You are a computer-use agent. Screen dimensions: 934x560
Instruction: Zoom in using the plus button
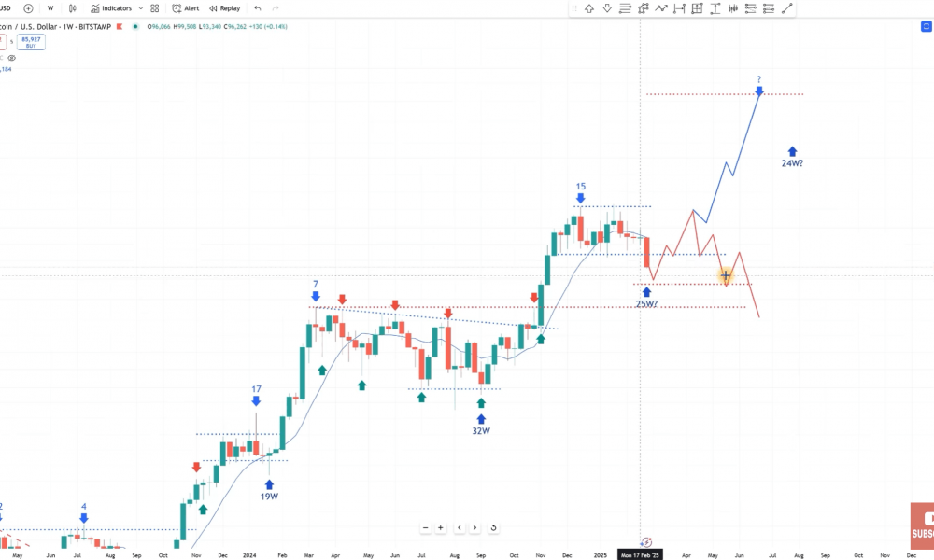pyautogui.click(x=441, y=528)
